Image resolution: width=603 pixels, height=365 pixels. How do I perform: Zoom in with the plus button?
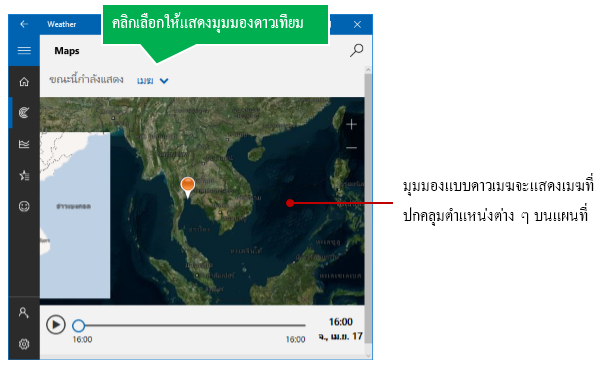pos(351,124)
